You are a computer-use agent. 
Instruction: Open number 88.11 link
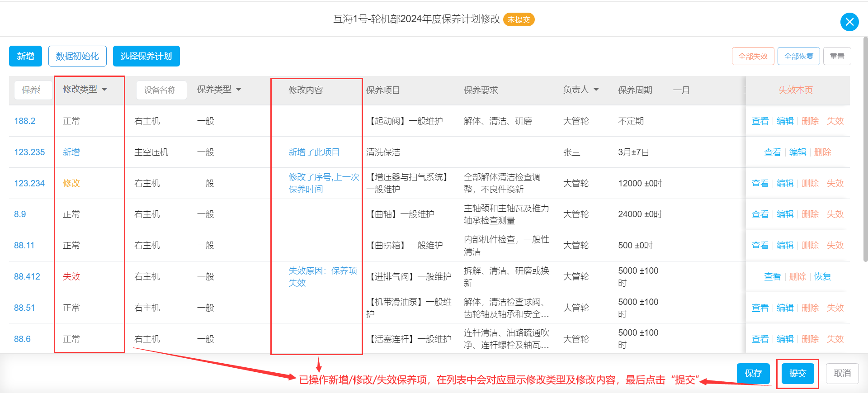coord(24,245)
